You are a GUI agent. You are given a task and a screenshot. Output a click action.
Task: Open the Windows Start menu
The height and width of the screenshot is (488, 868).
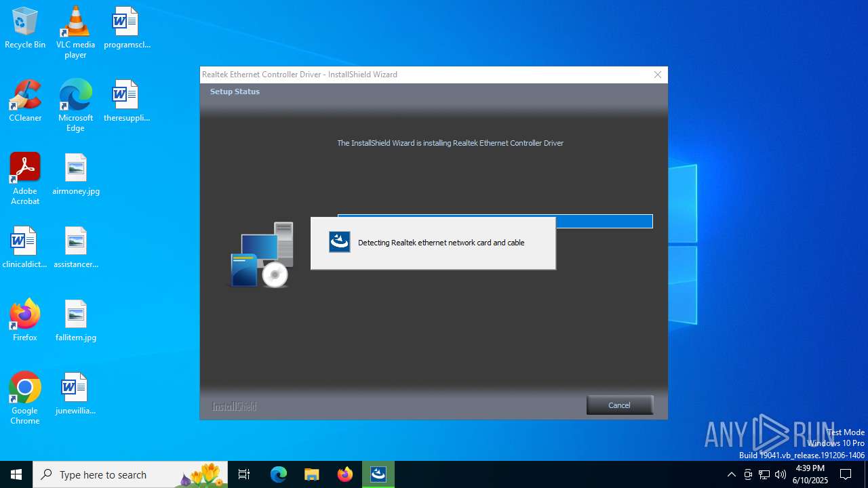16,474
